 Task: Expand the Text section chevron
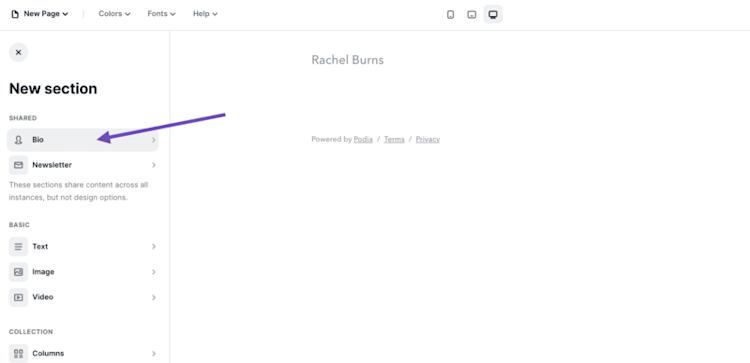coord(154,247)
